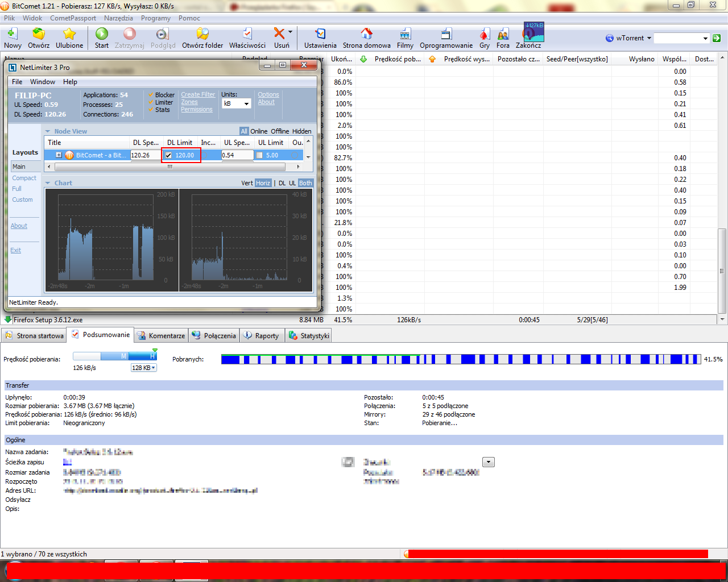
Task: Click the green go arrow beside search box
Action: click(x=717, y=38)
